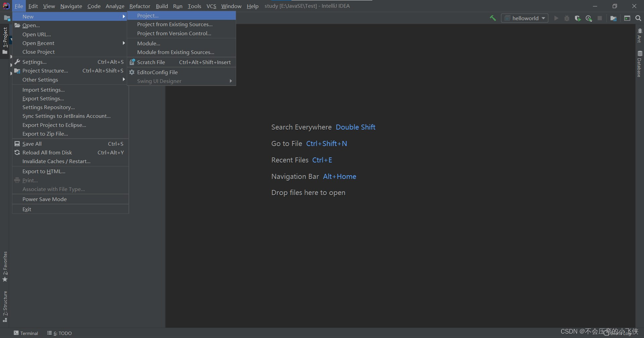
Task: Open the VCS menu
Action: click(x=211, y=6)
